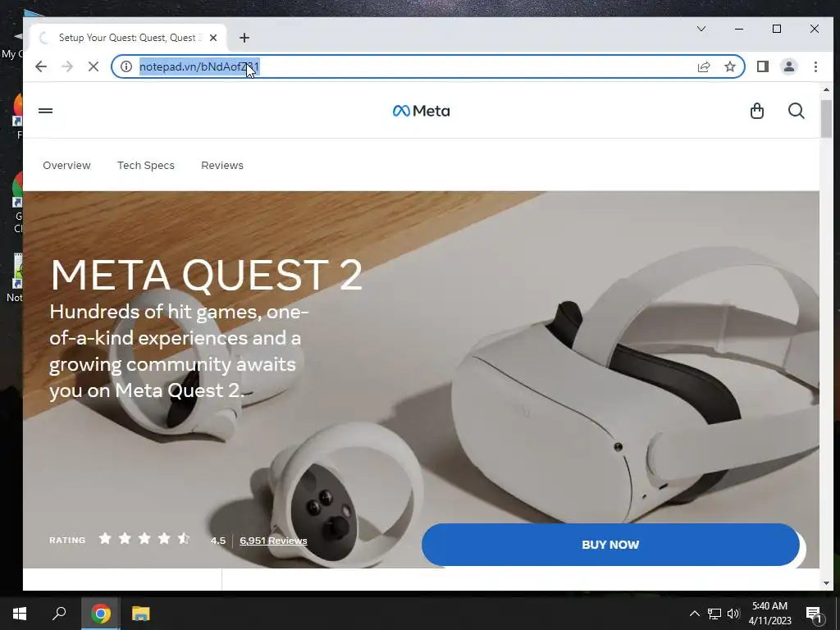The image size is (840, 630).
Task: Open the volume tray icon
Action: tap(733, 614)
